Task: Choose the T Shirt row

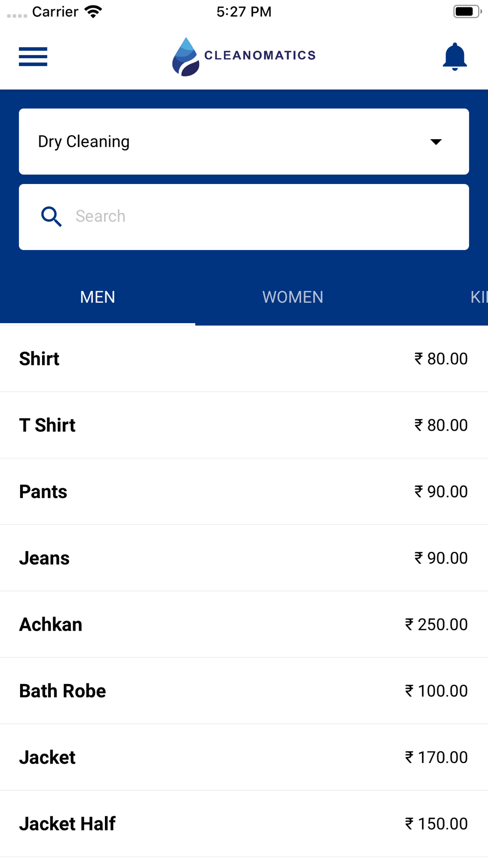Action: [x=244, y=425]
